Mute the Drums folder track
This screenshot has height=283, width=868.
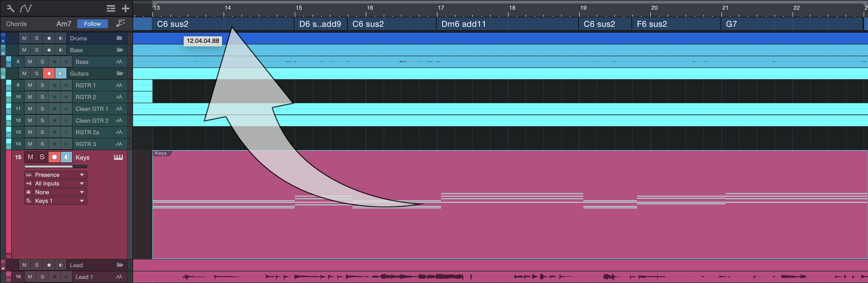(x=24, y=38)
